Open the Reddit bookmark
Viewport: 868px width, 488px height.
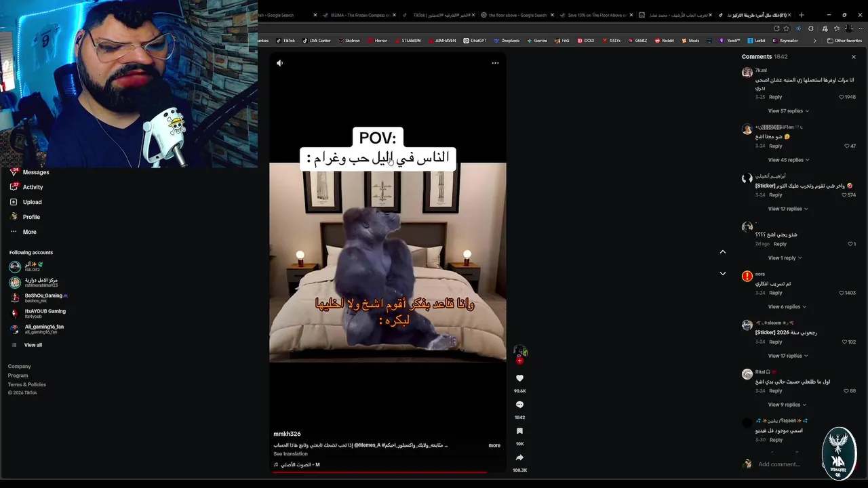pyautogui.click(x=664, y=41)
